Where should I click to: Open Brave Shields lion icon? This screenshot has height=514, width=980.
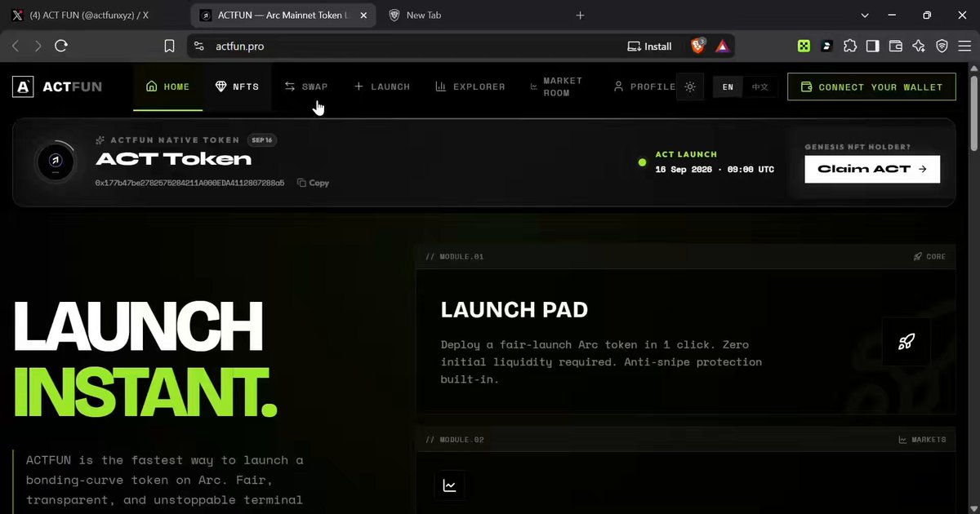(x=698, y=47)
